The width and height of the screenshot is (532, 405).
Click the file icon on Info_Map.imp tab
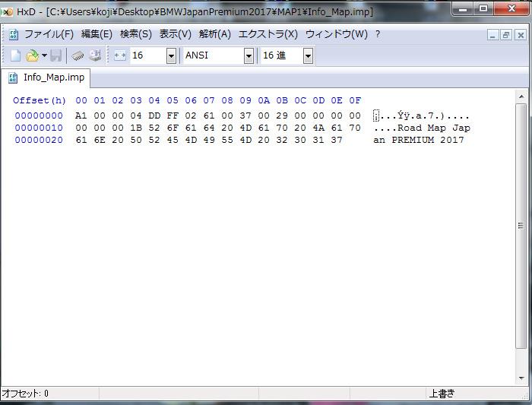click(13, 78)
